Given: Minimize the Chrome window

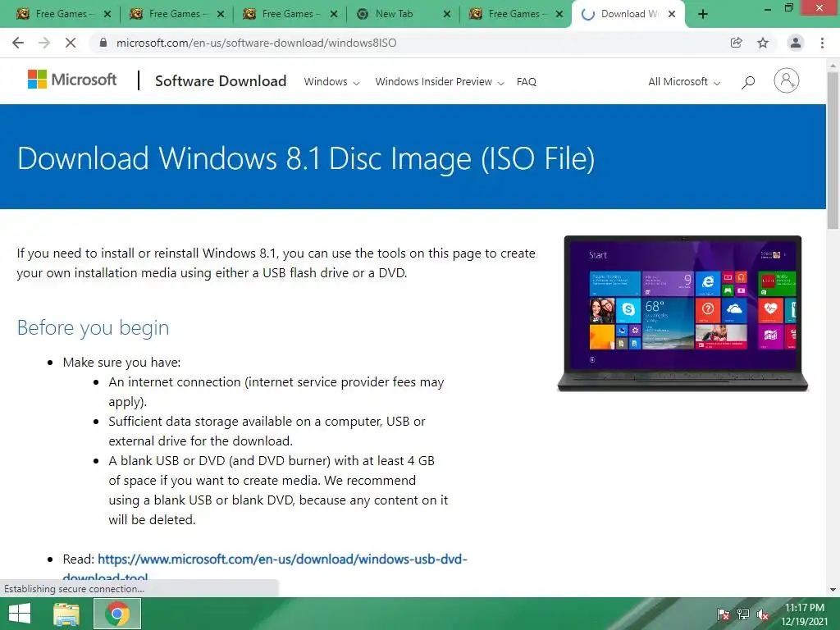Looking at the screenshot, I should click(768, 9).
